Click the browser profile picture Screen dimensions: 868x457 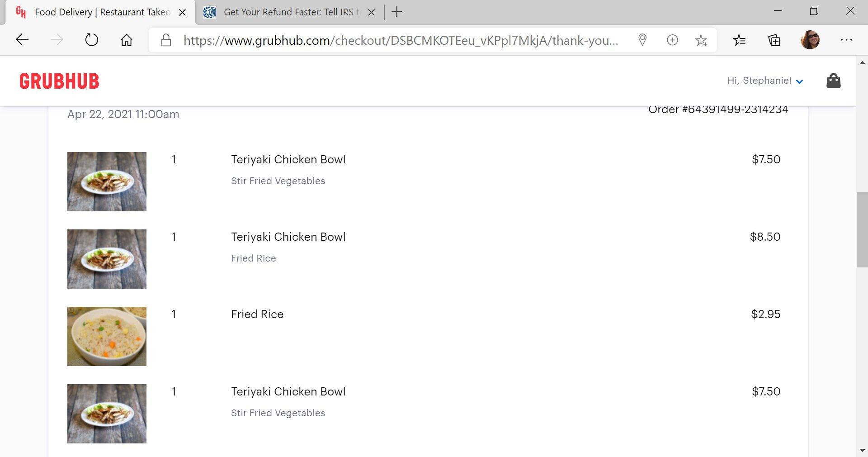[x=810, y=40]
